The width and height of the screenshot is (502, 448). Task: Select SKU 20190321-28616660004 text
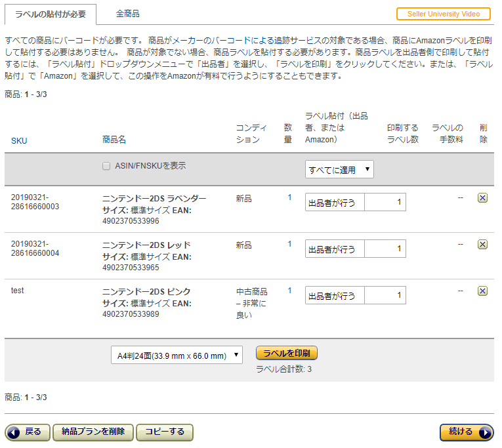pyautogui.click(x=35, y=249)
